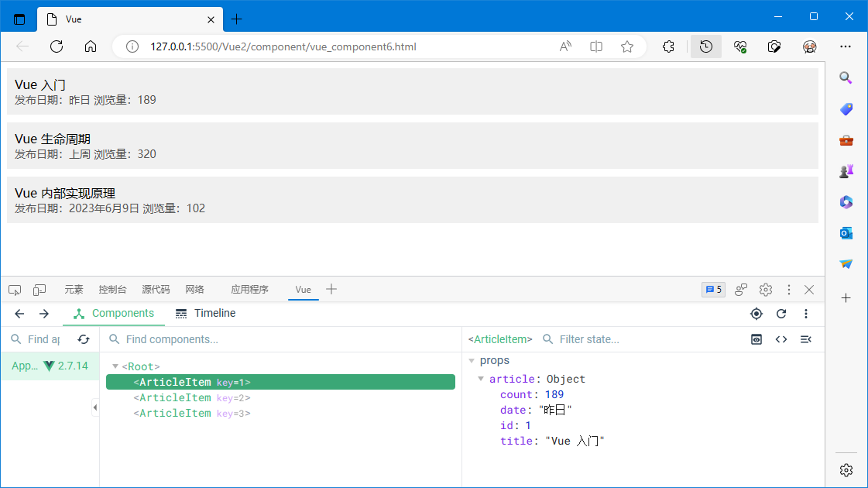The height and width of the screenshot is (488, 868).
Task: Toggle the DevTools inspect element tool
Action: [15, 290]
